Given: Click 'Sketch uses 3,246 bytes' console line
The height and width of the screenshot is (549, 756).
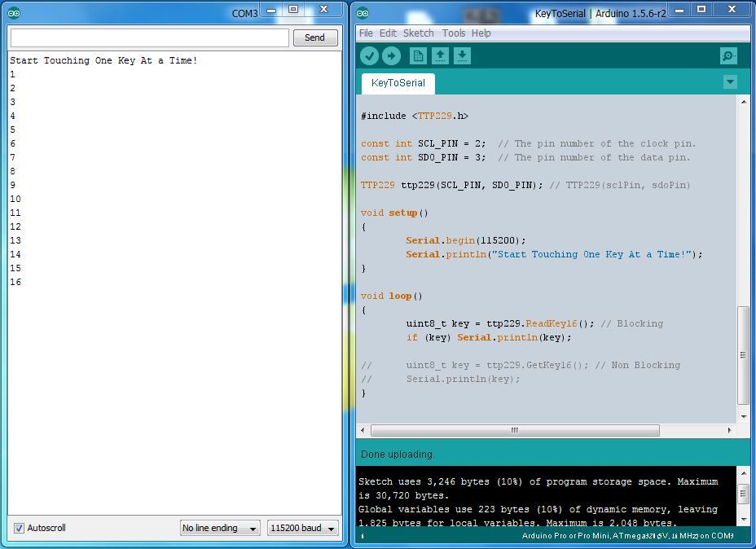Looking at the screenshot, I should (538, 481).
